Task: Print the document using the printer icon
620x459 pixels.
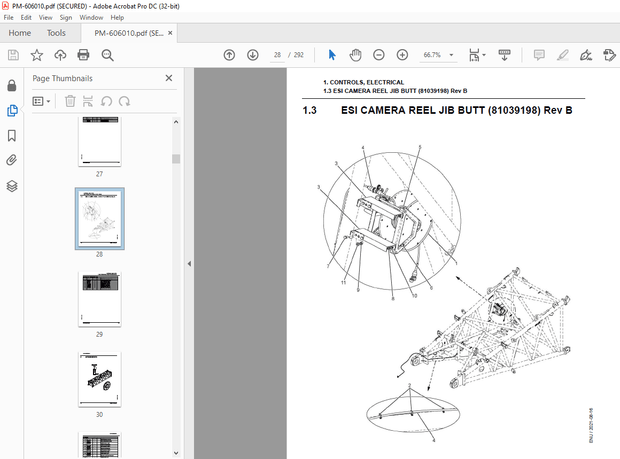Action: coord(83,55)
